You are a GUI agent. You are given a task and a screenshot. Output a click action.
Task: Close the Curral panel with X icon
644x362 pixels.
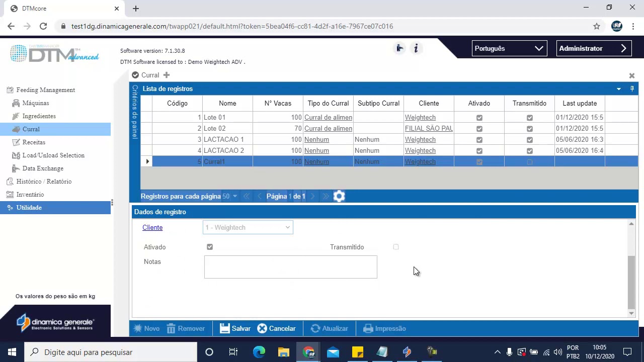(632, 75)
